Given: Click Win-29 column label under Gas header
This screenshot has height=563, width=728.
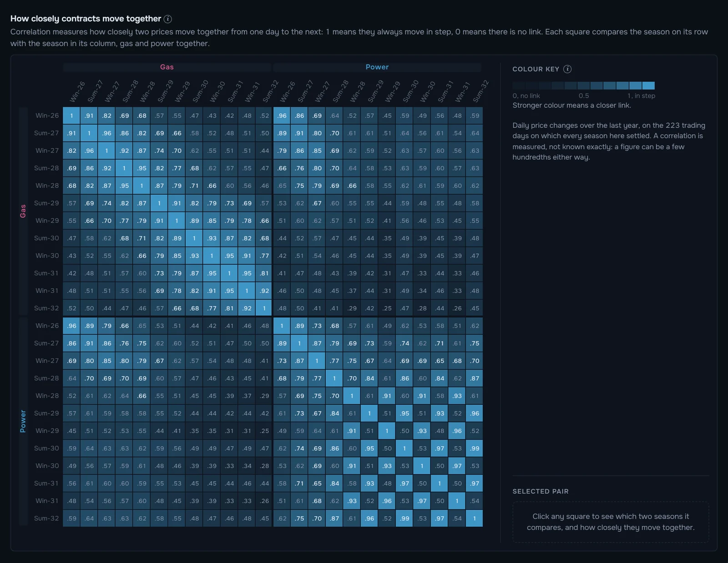Looking at the screenshot, I should 182,92.
